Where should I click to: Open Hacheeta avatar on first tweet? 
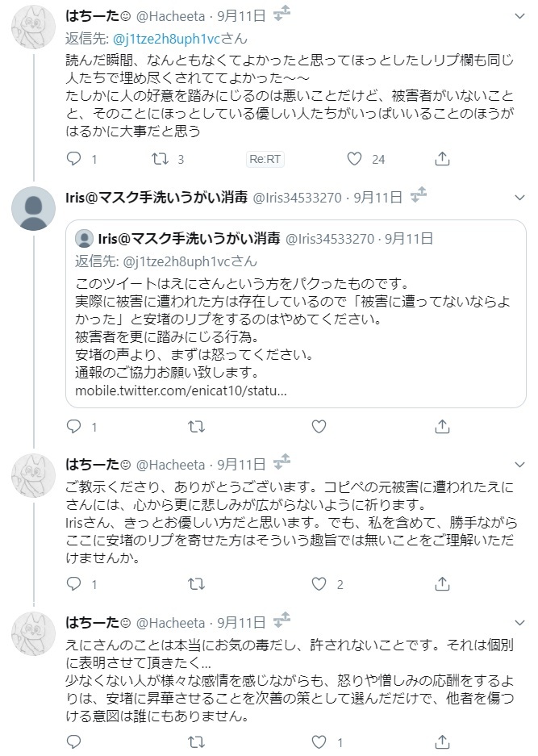(x=33, y=28)
